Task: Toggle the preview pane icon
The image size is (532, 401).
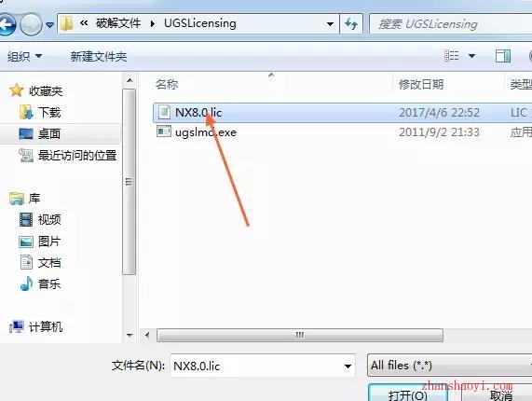Action: pos(503,56)
